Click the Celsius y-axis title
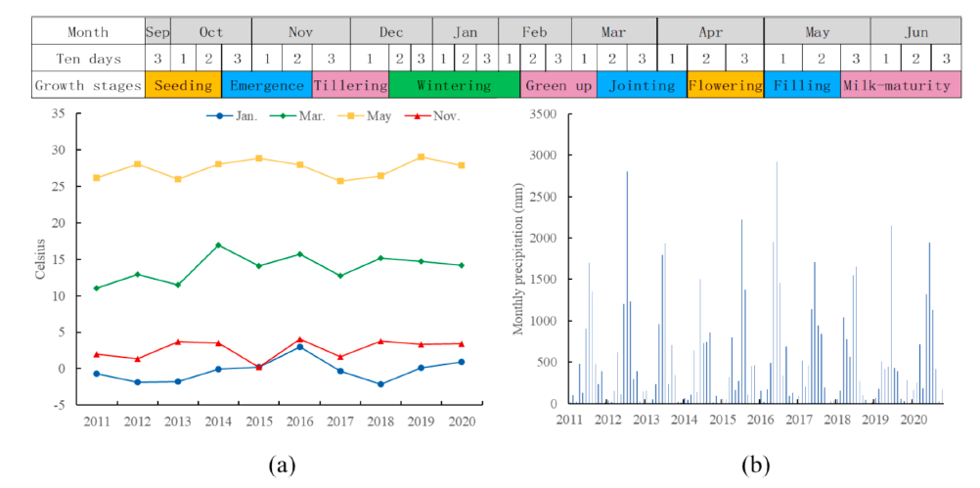The height and width of the screenshot is (488, 980). [40, 258]
